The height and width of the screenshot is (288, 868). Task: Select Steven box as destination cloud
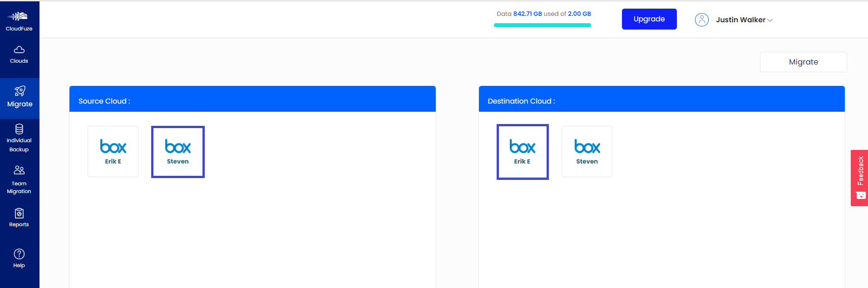pos(587,151)
